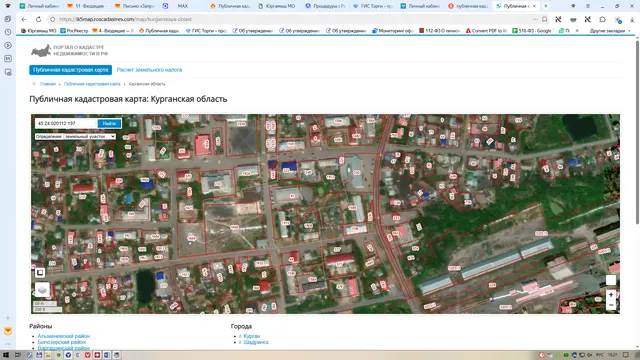640x360 pixels.
Task: Click the page vertical scrollbar
Action: click(x=637, y=131)
